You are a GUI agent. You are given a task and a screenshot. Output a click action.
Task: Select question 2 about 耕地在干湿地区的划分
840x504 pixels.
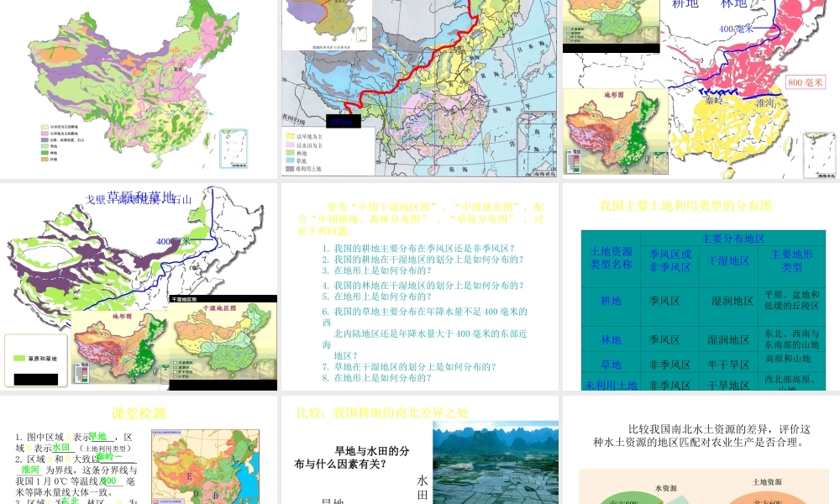pyautogui.click(x=423, y=260)
